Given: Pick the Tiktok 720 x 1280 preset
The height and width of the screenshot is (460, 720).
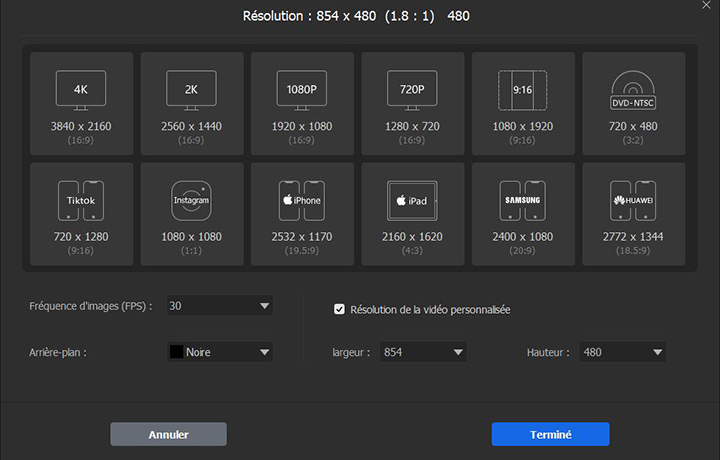Looking at the screenshot, I should 81,214.
